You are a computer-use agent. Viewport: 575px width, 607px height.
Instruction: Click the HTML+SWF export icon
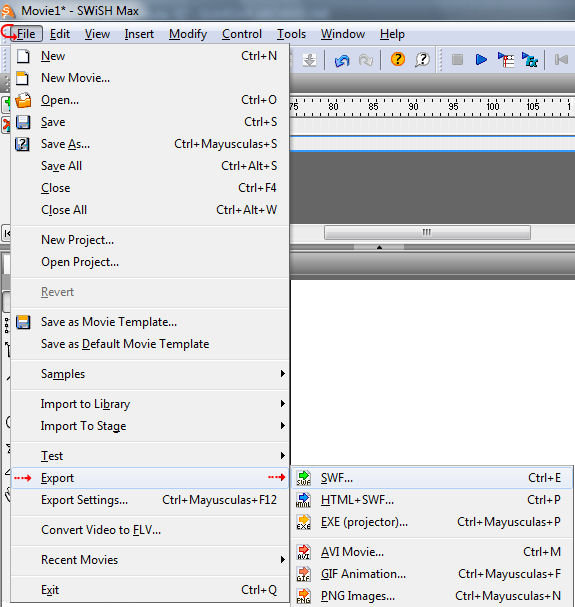(x=303, y=500)
